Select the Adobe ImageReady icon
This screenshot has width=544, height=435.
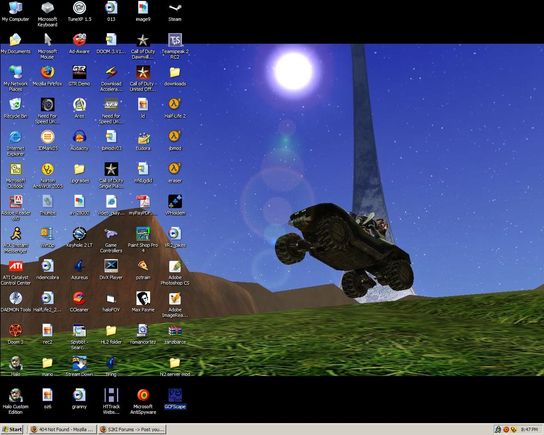coord(175,304)
